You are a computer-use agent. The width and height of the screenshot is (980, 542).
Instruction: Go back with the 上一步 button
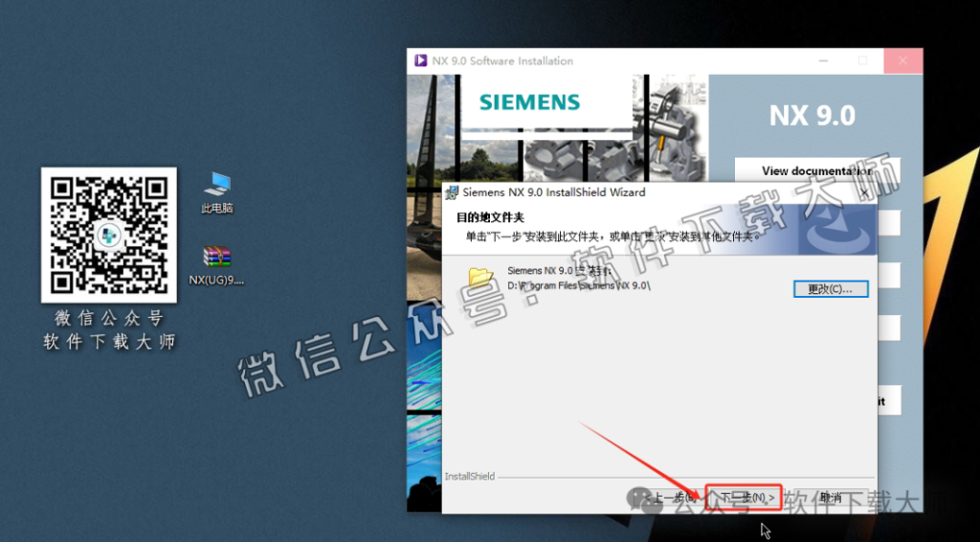click(669, 498)
